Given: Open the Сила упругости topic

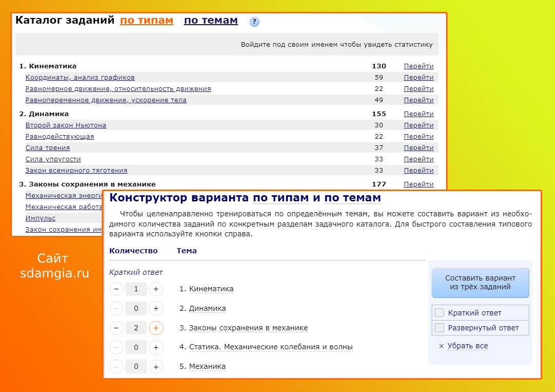Looking at the screenshot, I should (x=53, y=159).
